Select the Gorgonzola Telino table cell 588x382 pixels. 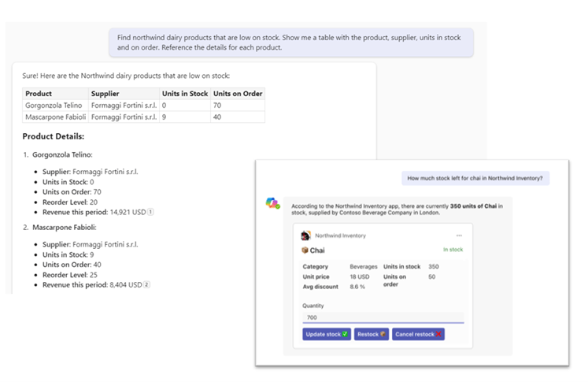(x=54, y=105)
